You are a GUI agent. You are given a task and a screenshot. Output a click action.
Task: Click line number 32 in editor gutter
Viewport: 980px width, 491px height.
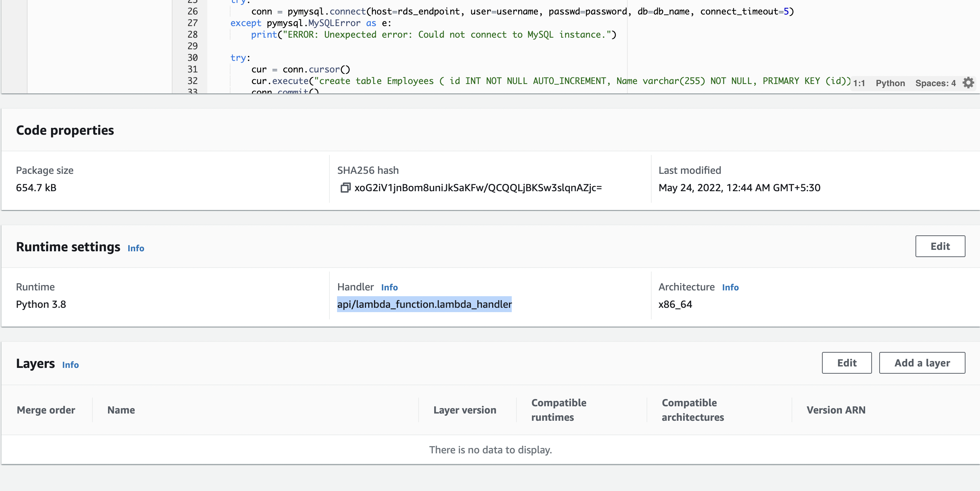tap(192, 81)
